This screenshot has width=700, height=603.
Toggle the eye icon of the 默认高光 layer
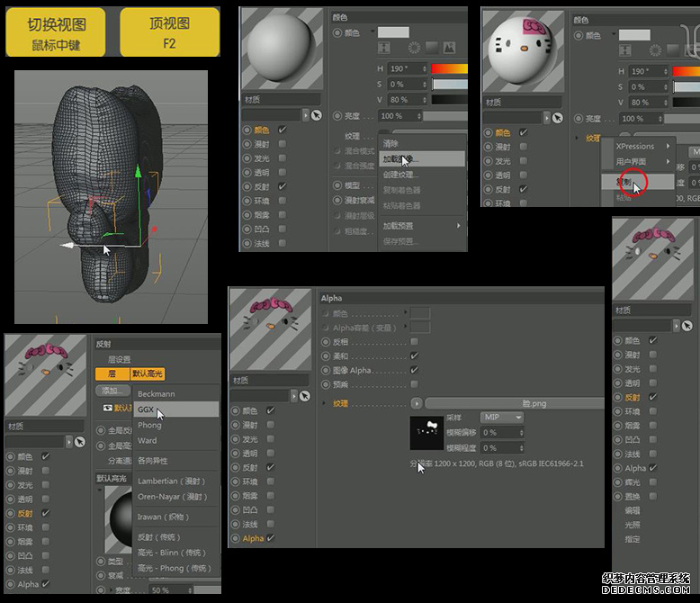click(x=108, y=408)
